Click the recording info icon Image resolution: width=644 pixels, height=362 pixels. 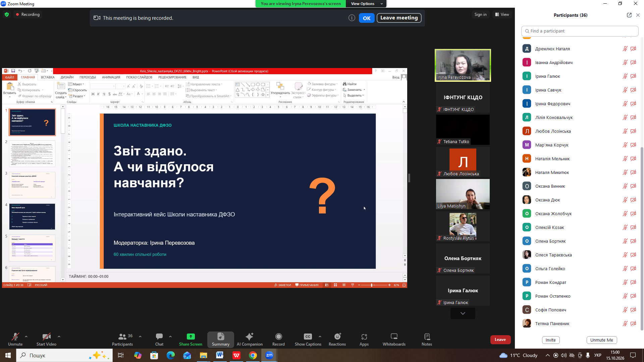[352, 18]
